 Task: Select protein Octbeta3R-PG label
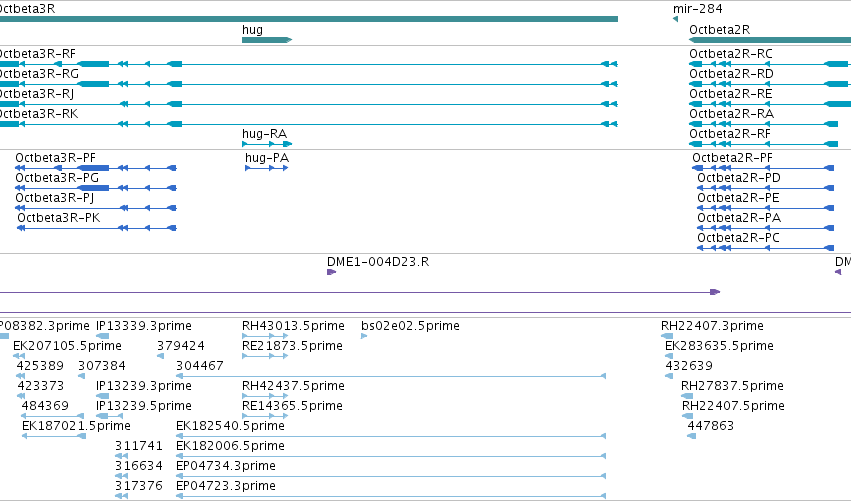point(57,178)
